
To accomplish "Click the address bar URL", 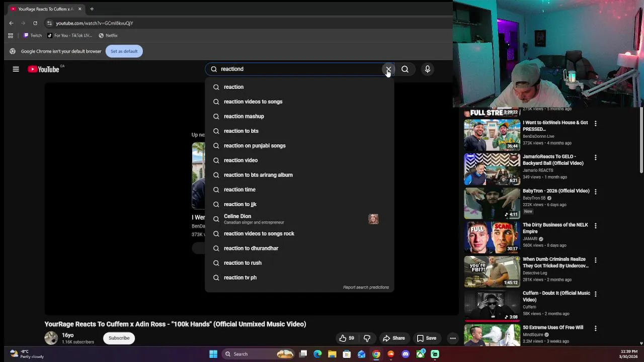I will point(95,23).
